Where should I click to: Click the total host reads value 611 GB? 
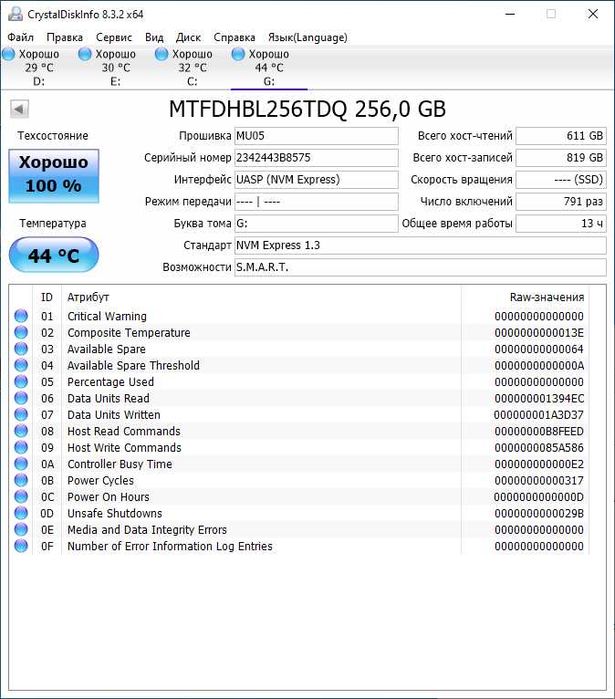561,136
